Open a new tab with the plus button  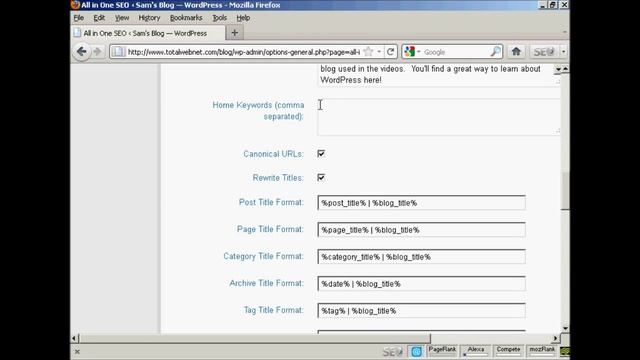click(235, 33)
